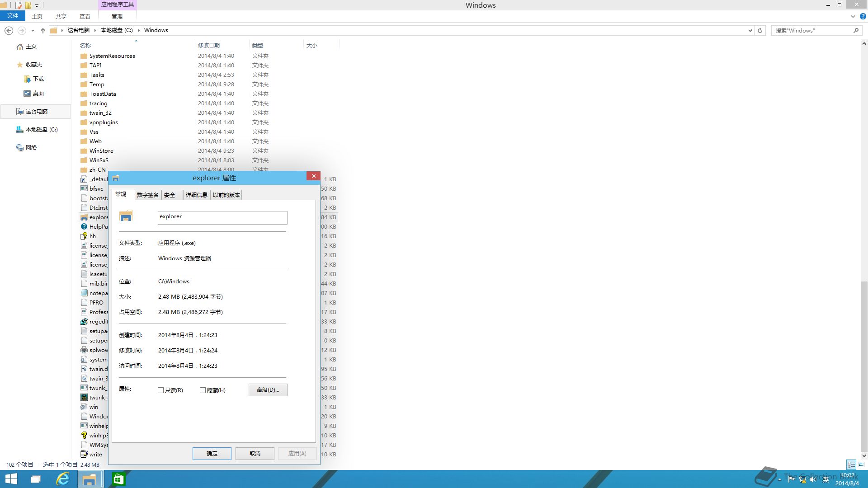868x488 pixels.
Task: Select the winhlp32 file icon
Action: (84, 436)
